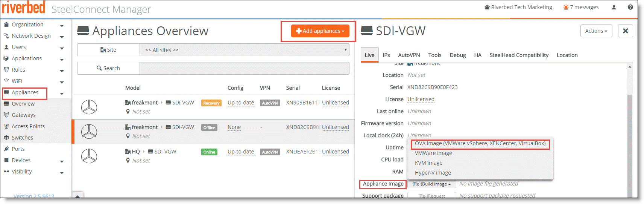644x204 pixels.
Task: Open the user profile icon in header
Action: pos(614,7)
